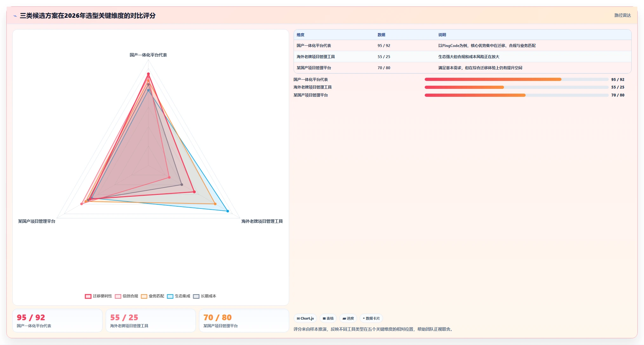Click the footnote starting 评分来自样本推演
The height and width of the screenshot is (345, 644).
(373, 329)
